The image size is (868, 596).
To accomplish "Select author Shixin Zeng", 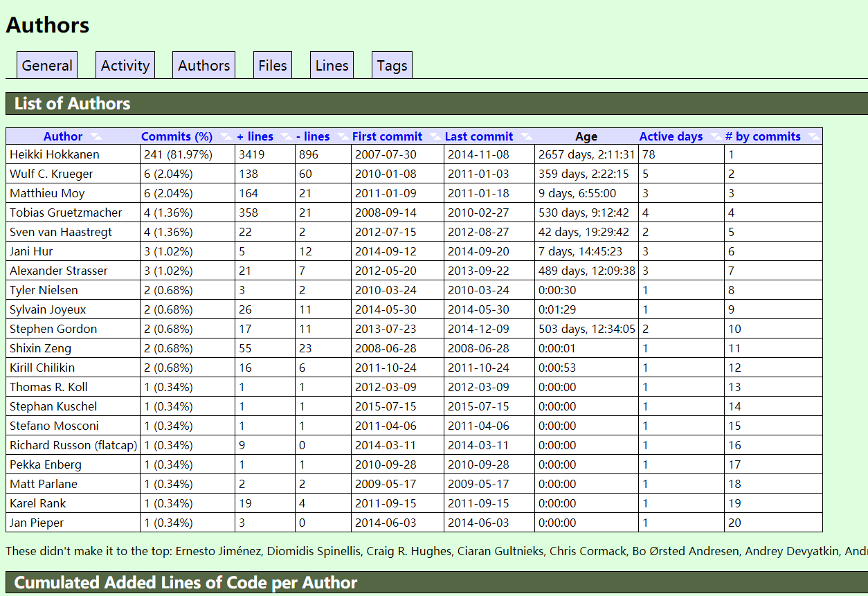I will pyautogui.click(x=40, y=348).
